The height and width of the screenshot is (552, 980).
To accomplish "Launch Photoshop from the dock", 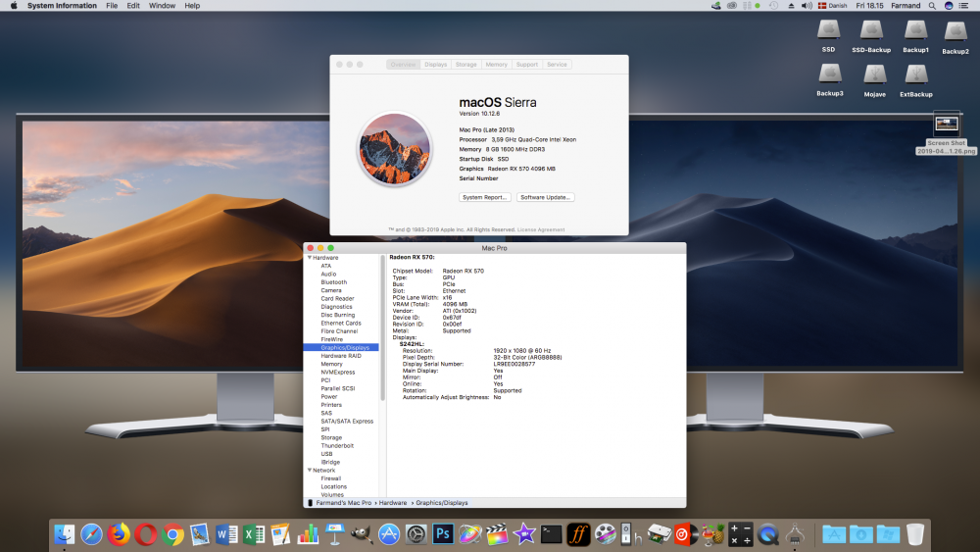I will pyautogui.click(x=443, y=534).
